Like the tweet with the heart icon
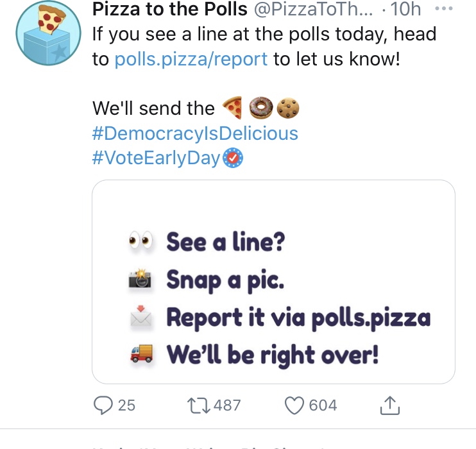This screenshot has height=449, width=476. coord(293,405)
